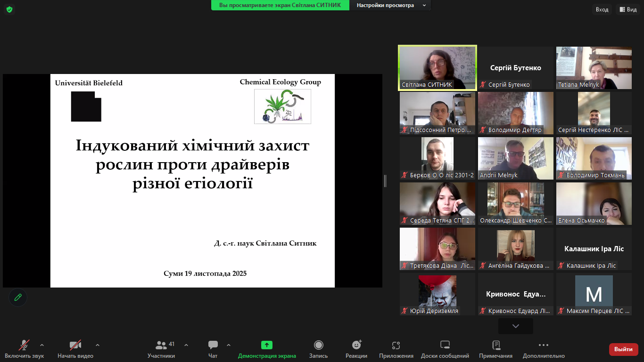Open Настройки просмотра dropdown
The height and width of the screenshot is (362, 644).
(390, 5)
